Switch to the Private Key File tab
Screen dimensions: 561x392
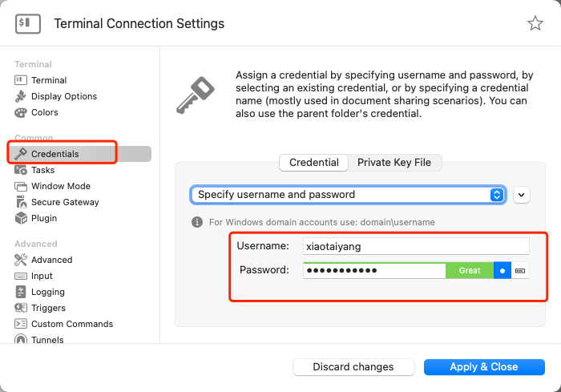[x=394, y=162]
